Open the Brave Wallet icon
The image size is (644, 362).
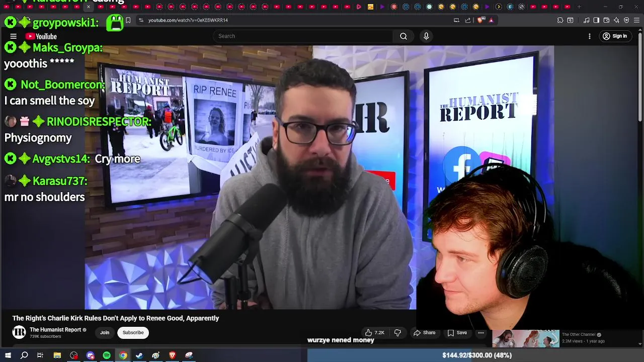coord(606,20)
